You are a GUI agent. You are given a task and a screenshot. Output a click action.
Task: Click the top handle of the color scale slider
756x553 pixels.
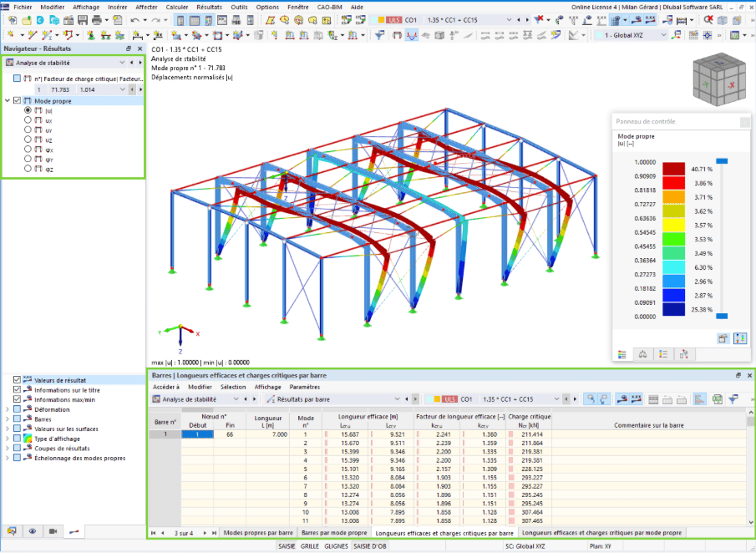coord(723,160)
